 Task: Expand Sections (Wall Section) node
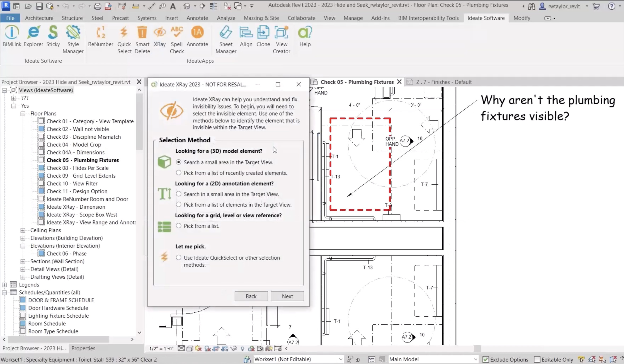tap(23, 262)
